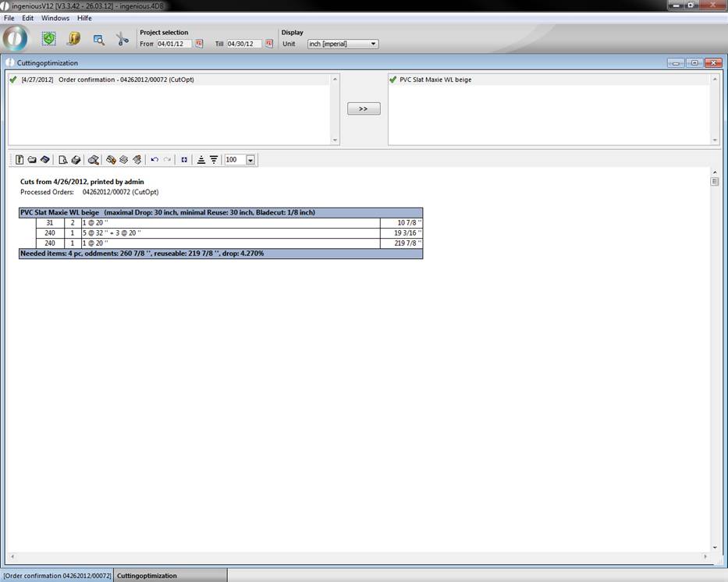Click the find magnifier icon in report toolbar

pos(93,160)
